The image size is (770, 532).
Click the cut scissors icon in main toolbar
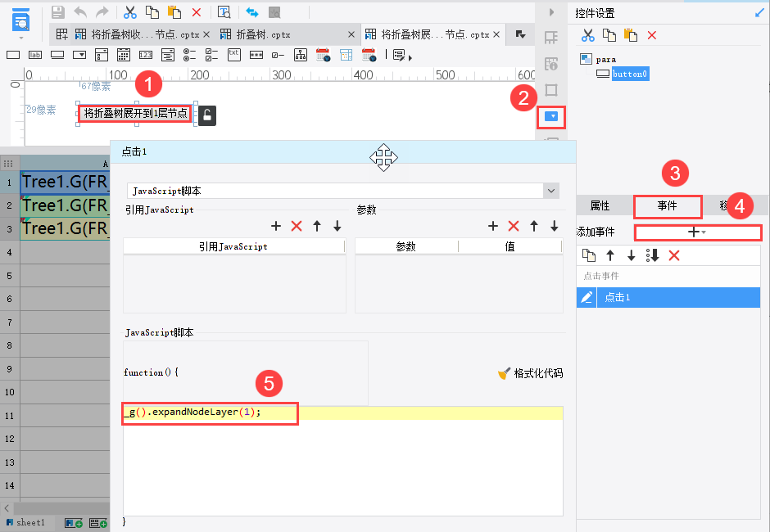(130, 12)
